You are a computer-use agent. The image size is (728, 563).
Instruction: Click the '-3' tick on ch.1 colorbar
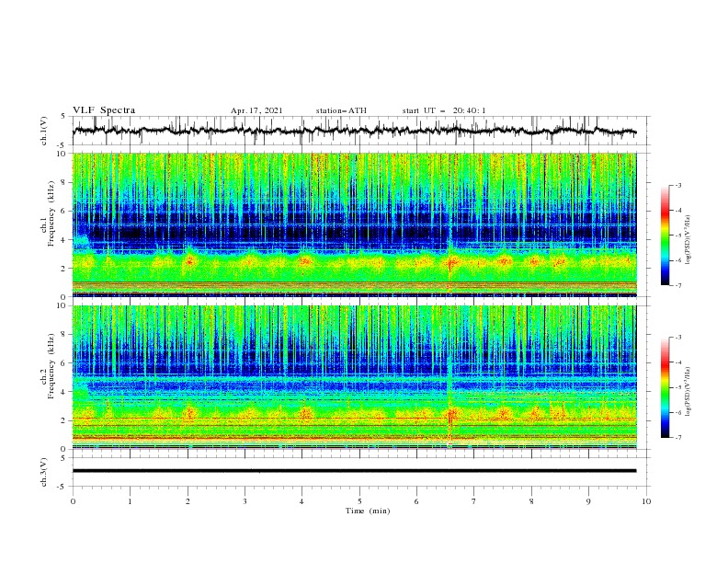tap(678, 185)
